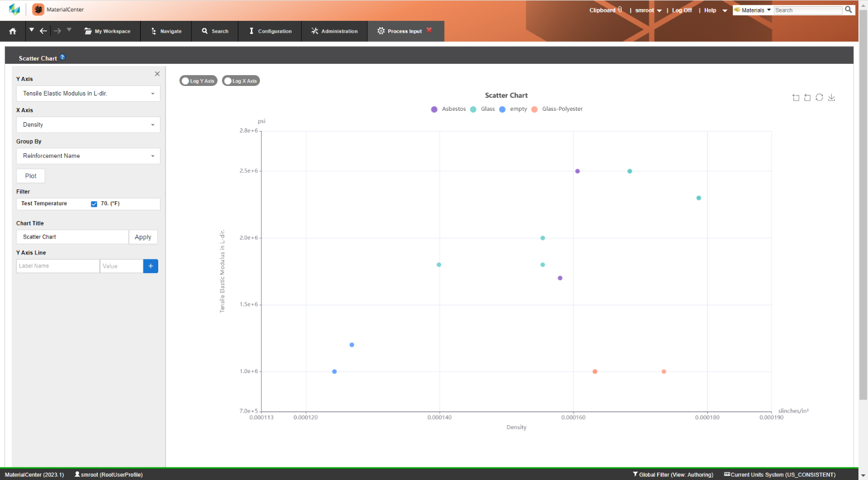Toggle Glass-Polyester series in legend

tap(557, 109)
